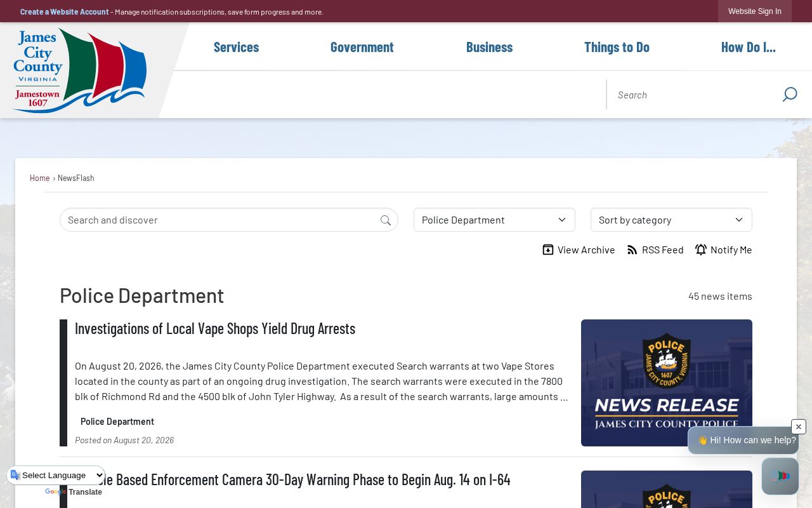Screen dimensions: 812x508
Task: Click Create a Website Account link
Action: click(x=65, y=11)
